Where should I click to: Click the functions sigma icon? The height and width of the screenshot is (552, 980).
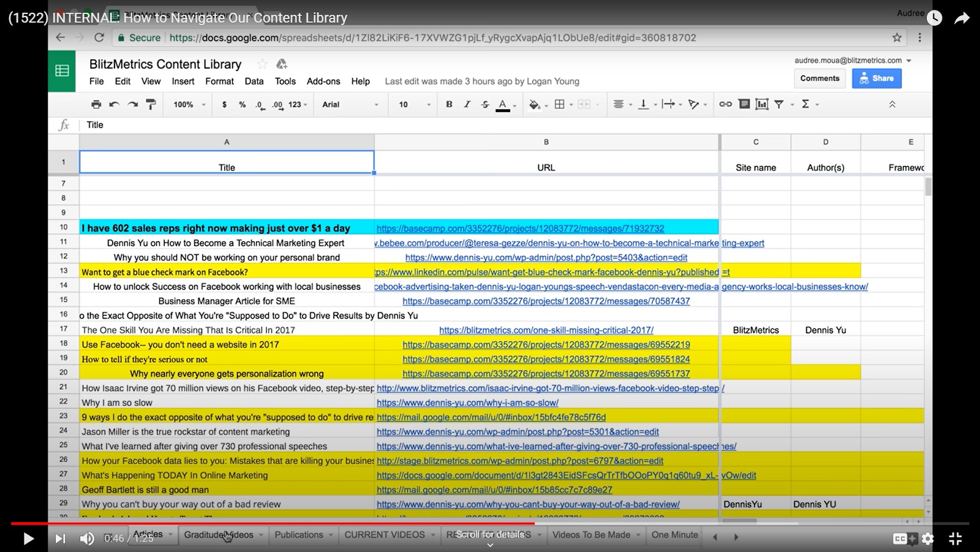click(805, 105)
